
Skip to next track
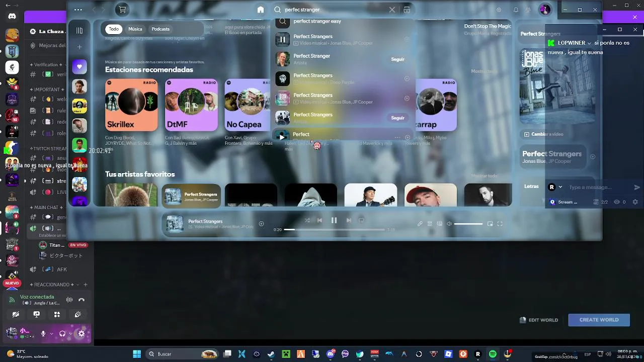(x=348, y=220)
